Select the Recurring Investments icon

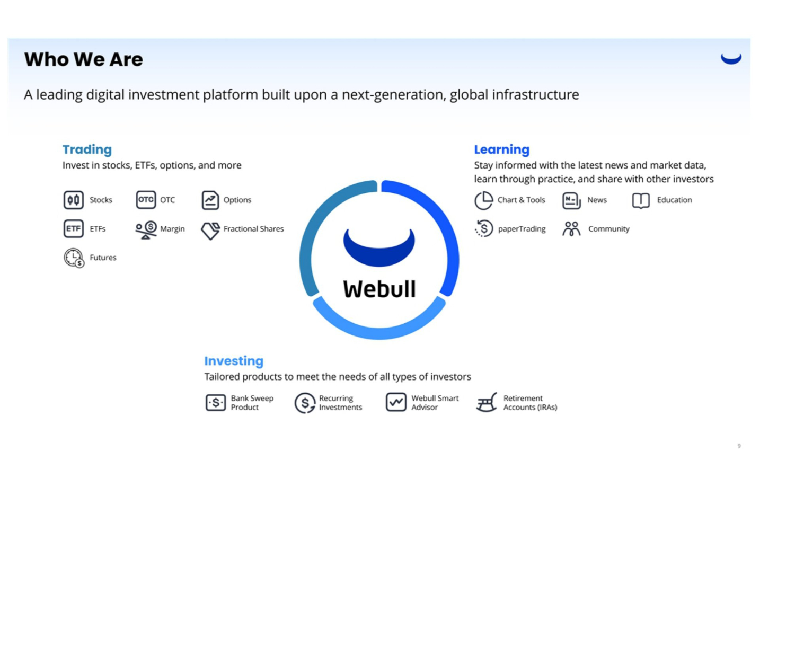point(305,403)
